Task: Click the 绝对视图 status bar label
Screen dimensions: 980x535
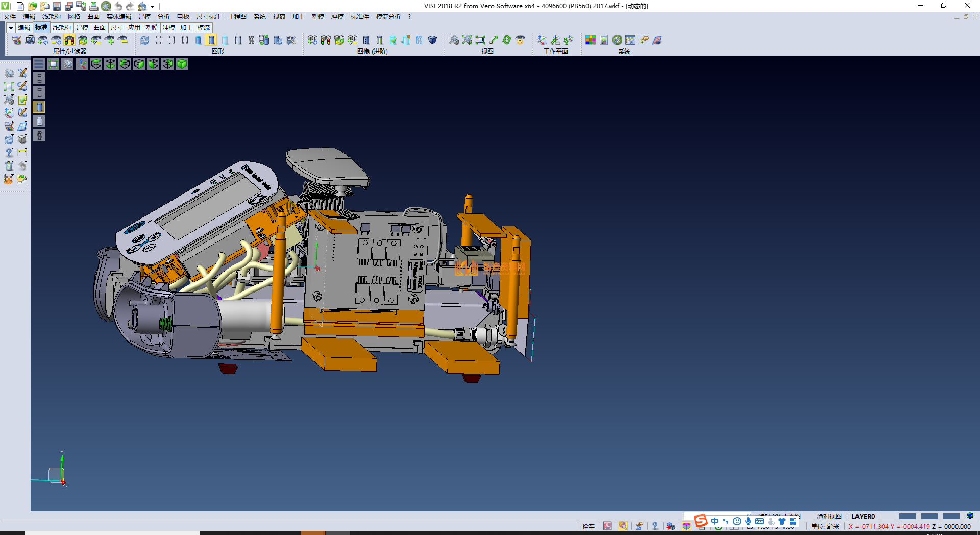Action: [829, 516]
